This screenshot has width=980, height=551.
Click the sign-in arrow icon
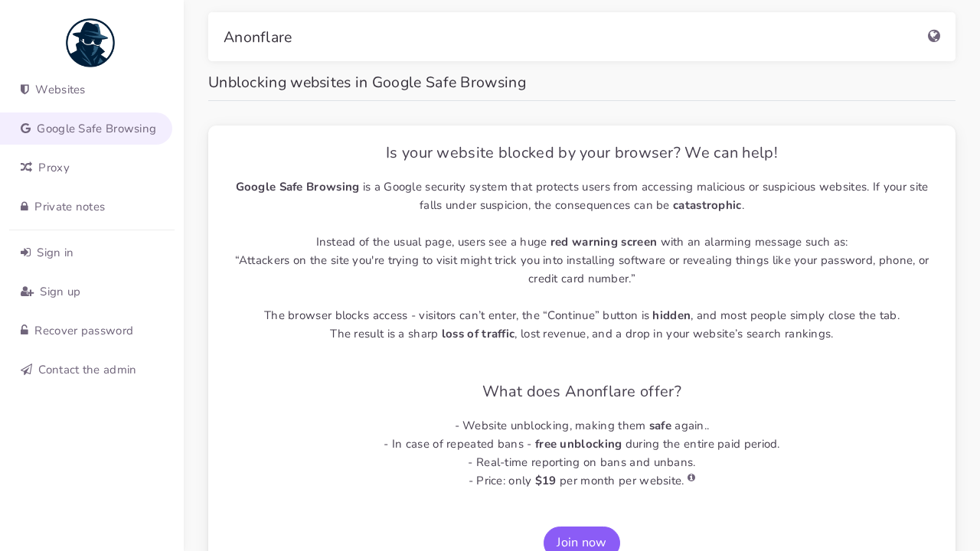[x=26, y=253]
